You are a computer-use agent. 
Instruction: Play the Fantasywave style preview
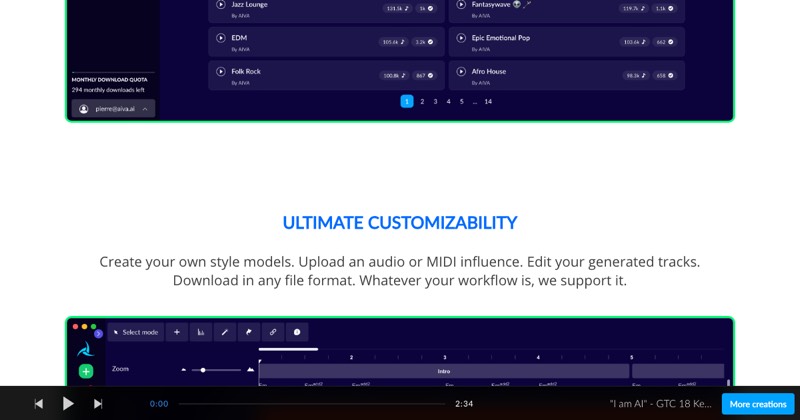(461, 5)
